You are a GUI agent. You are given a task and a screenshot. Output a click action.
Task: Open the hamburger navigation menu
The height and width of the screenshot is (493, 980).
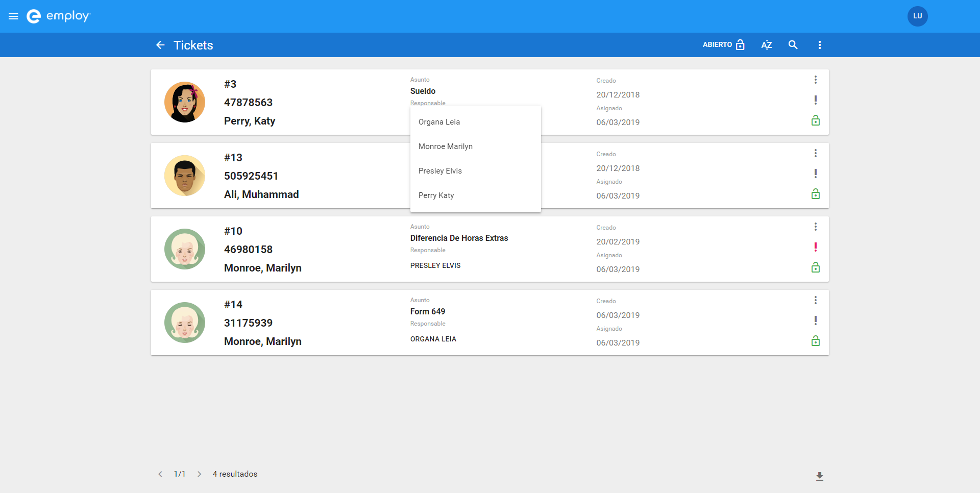pyautogui.click(x=13, y=16)
